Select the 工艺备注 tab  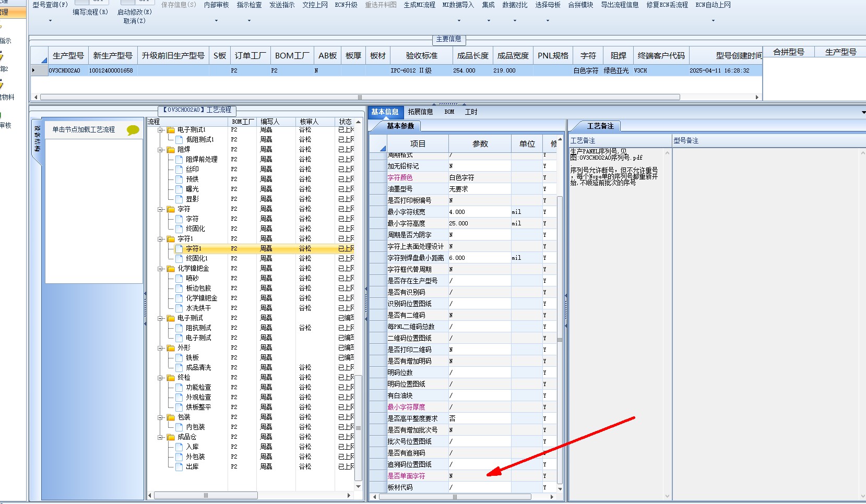(x=600, y=126)
